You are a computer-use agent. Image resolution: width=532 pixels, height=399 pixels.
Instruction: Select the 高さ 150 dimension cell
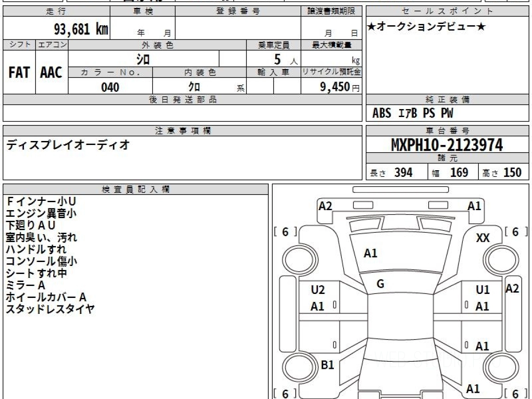point(504,172)
